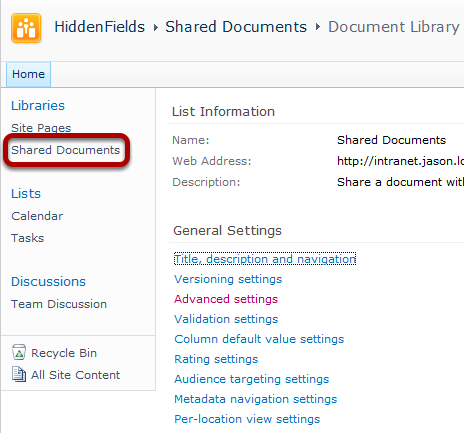Open Advanced settings
This screenshot has height=433, width=464.
coord(226,299)
